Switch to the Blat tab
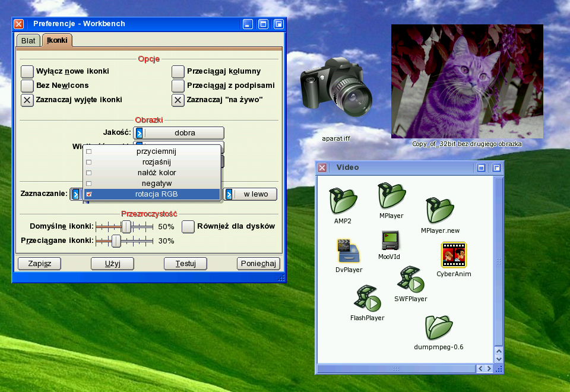The width and height of the screenshot is (570, 392). tap(27, 40)
